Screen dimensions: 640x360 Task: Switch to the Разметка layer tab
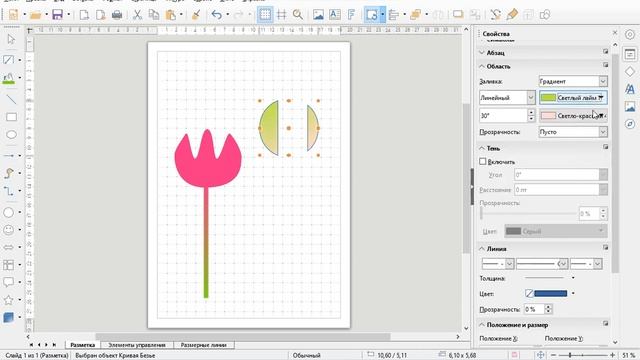[82, 345]
